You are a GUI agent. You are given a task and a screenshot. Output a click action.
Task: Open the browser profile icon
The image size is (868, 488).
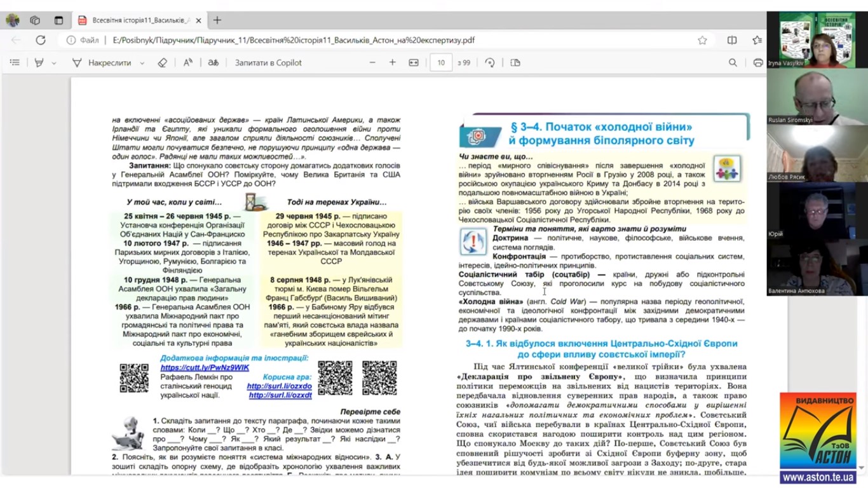(x=13, y=20)
